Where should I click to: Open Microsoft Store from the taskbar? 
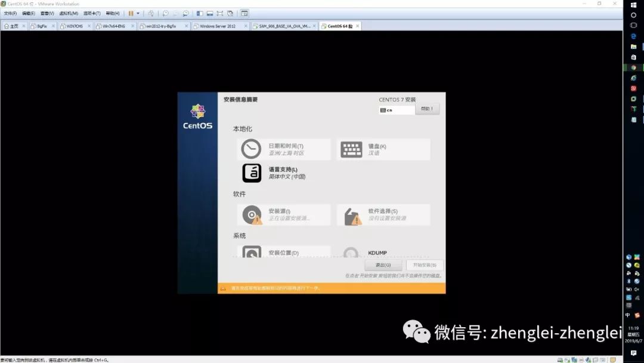[633, 57]
